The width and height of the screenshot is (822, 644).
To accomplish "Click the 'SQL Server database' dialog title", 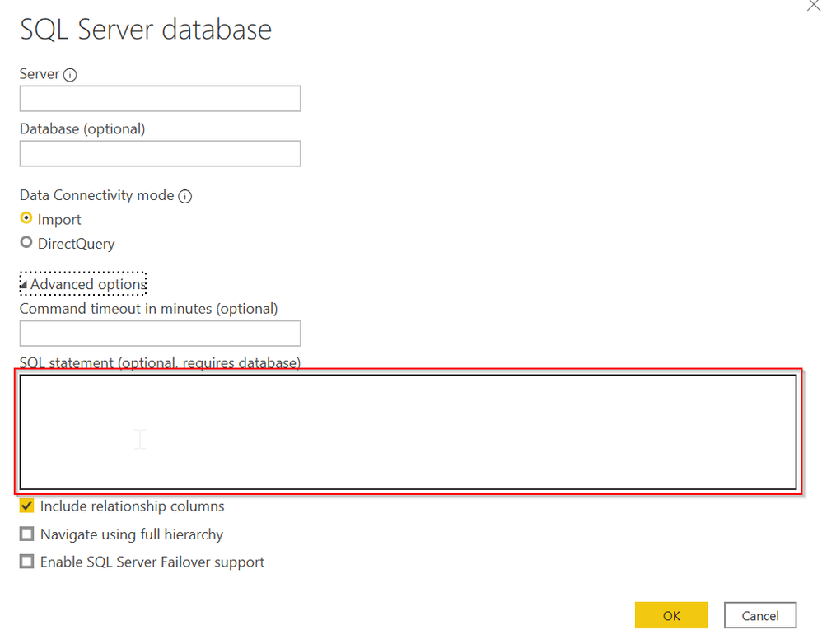I will pos(146,30).
